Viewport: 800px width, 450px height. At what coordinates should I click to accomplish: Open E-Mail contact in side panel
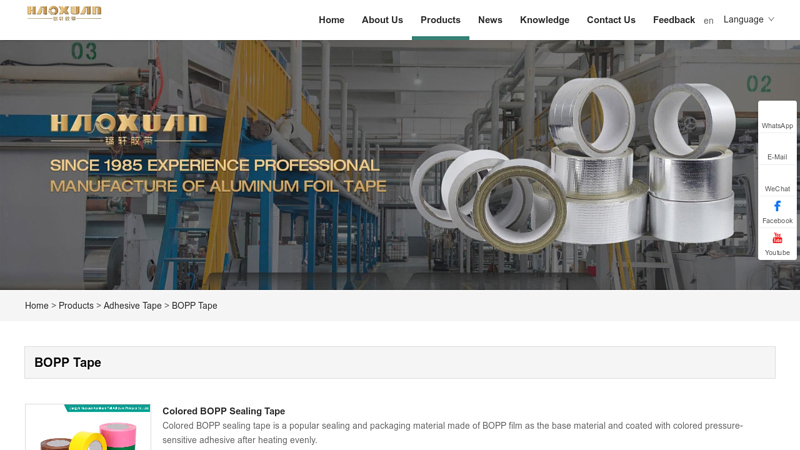point(777,157)
